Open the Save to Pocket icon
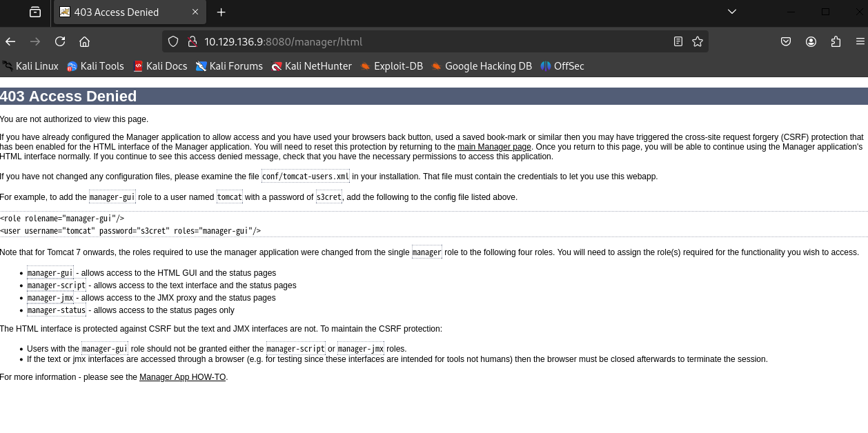This screenshot has height=433, width=868. 786,41
